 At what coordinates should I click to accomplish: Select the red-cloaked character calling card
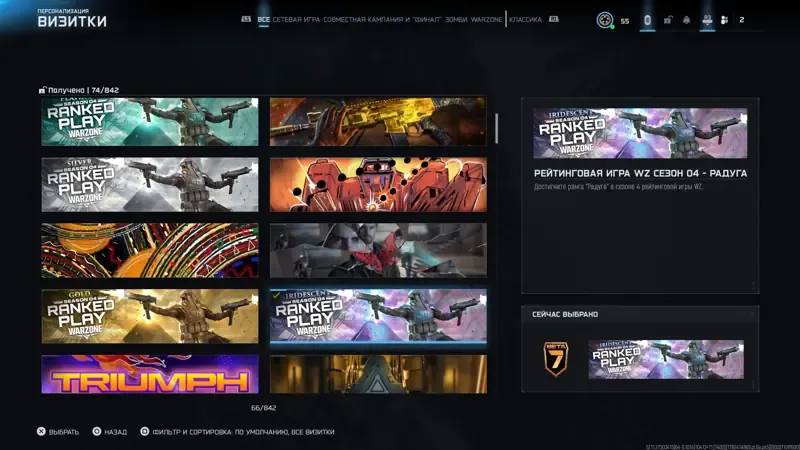378,250
